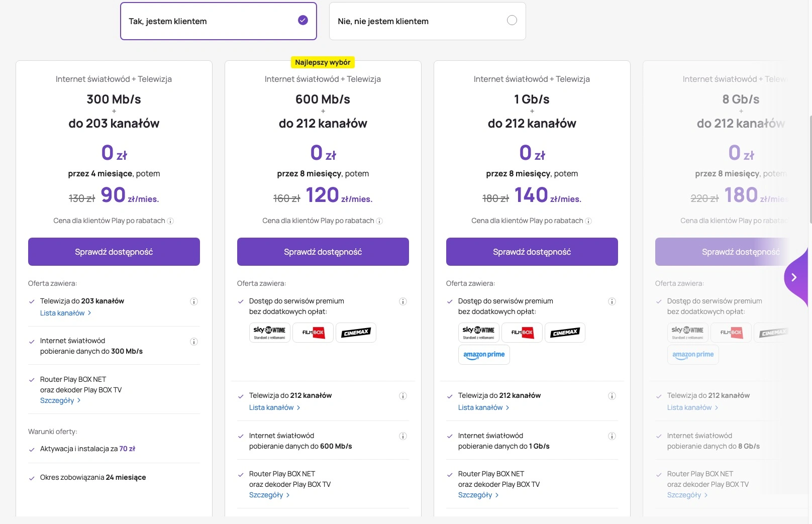Image resolution: width=812 pixels, height=524 pixels.
Task: Expand Szczegóły in 300 Mb/s plan
Action: point(60,400)
